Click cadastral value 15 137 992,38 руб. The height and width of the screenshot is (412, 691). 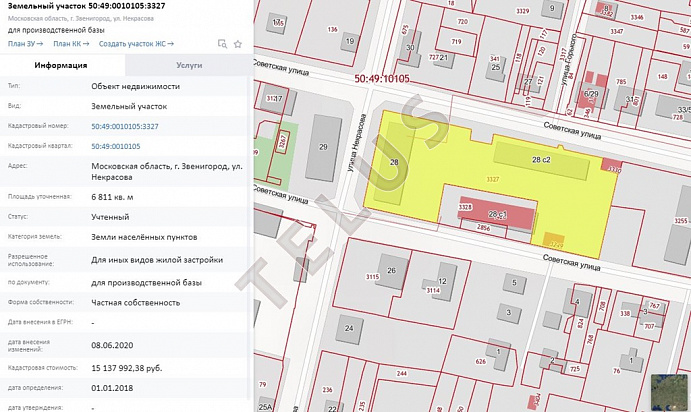(x=126, y=368)
